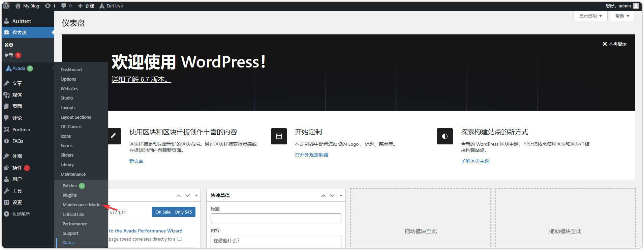The image size is (644, 250).
Task: Open Edit Live in admin bar
Action: click(x=111, y=6)
